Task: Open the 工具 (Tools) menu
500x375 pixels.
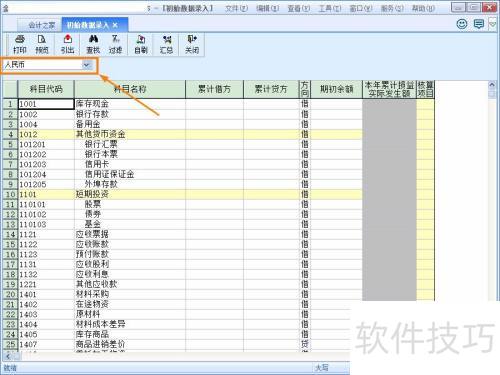Action: (x=330, y=8)
